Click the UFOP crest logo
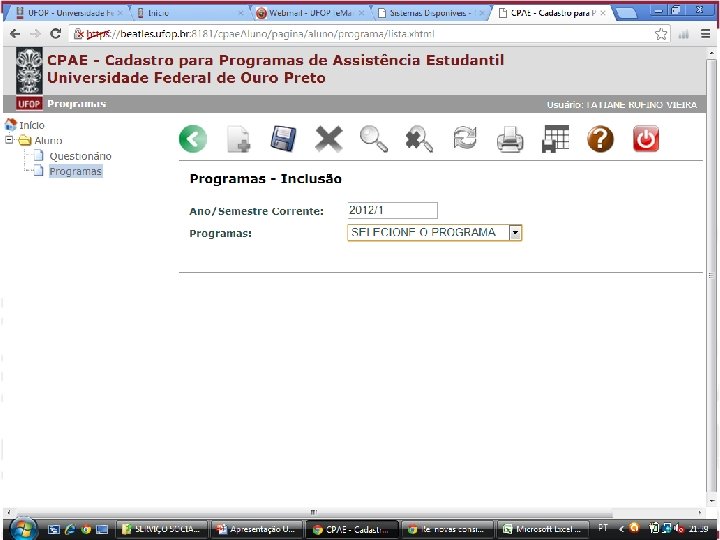 pyautogui.click(x=29, y=71)
